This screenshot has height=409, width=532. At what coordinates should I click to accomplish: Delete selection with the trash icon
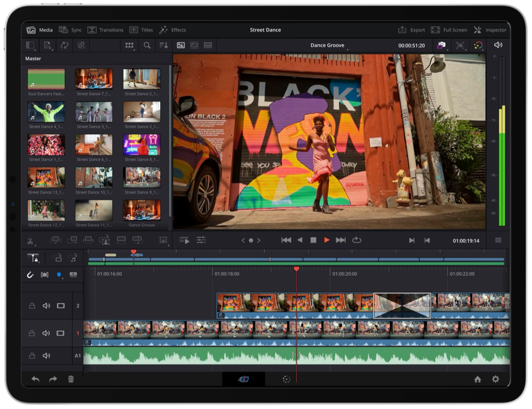pyautogui.click(x=71, y=379)
